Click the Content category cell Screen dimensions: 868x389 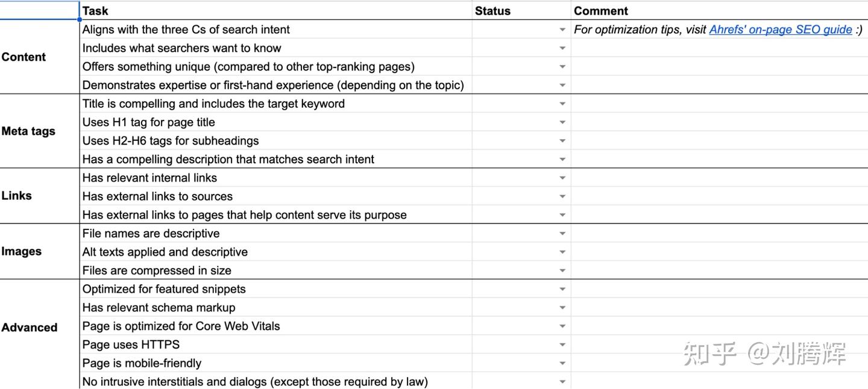pyautogui.click(x=39, y=57)
